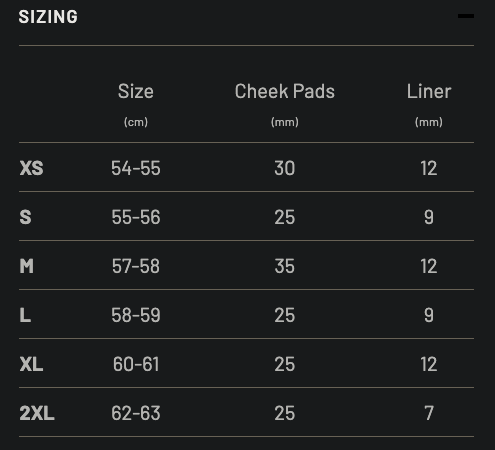Click the SIZING section heading
495x450 pixels.
(48, 17)
